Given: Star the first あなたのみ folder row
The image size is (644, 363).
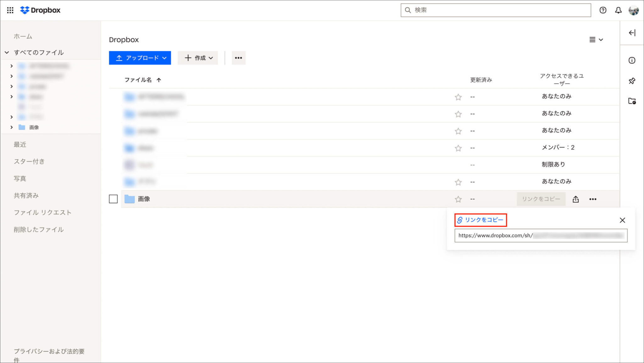Looking at the screenshot, I should (458, 97).
